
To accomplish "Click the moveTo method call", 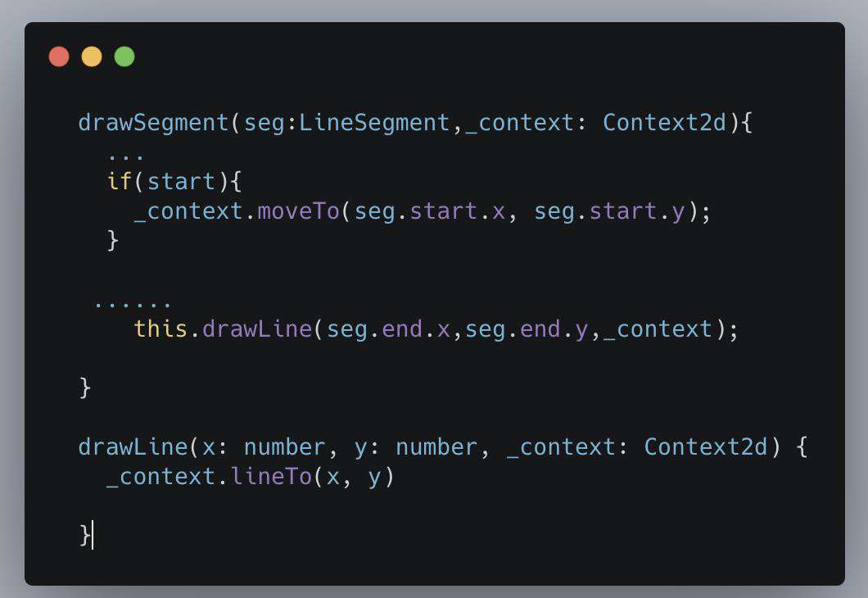I will (298, 211).
